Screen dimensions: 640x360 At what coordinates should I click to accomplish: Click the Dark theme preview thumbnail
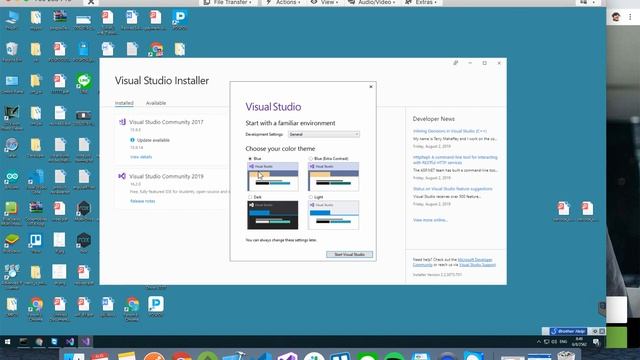pos(273,215)
